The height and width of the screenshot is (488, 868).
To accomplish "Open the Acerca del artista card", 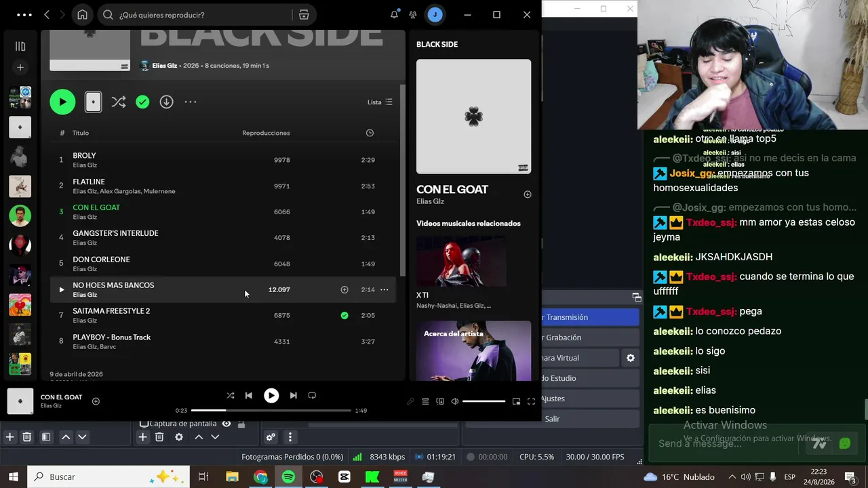I will click(x=473, y=351).
